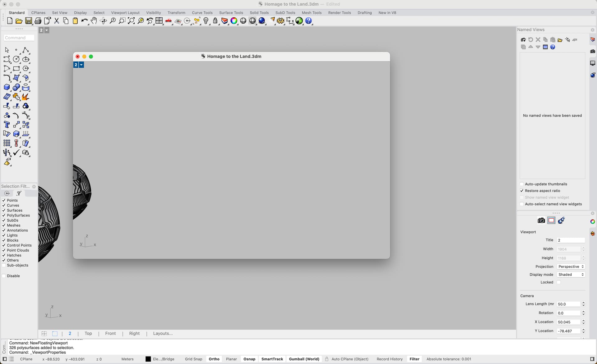The height and width of the screenshot is (364, 597).
Task: Uncheck Restore aspect ratio
Action: pyautogui.click(x=522, y=191)
